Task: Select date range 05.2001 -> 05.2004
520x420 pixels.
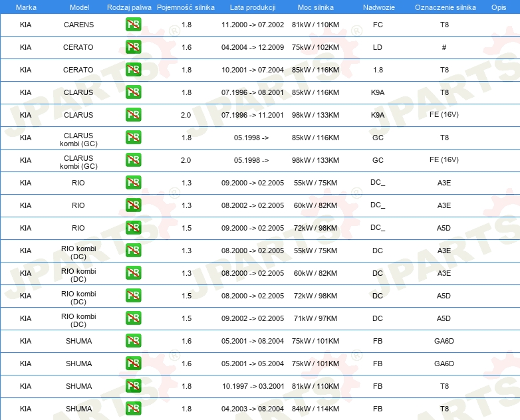Action: (x=253, y=364)
